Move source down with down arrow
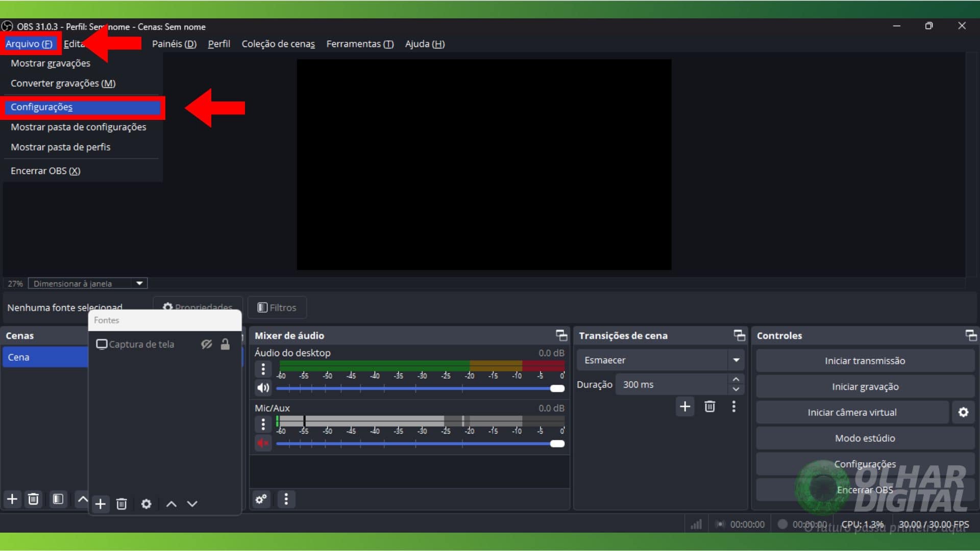 pyautogui.click(x=192, y=504)
